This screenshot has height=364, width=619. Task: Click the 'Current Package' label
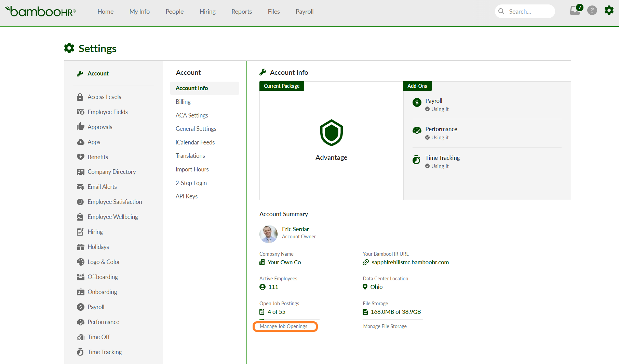(282, 86)
